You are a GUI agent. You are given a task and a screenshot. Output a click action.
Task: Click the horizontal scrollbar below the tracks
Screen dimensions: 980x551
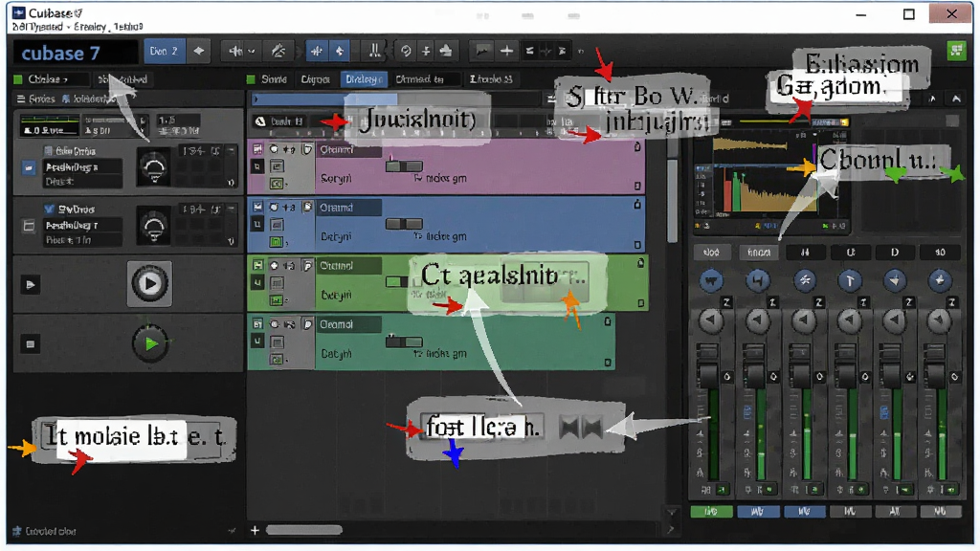(x=303, y=530)
